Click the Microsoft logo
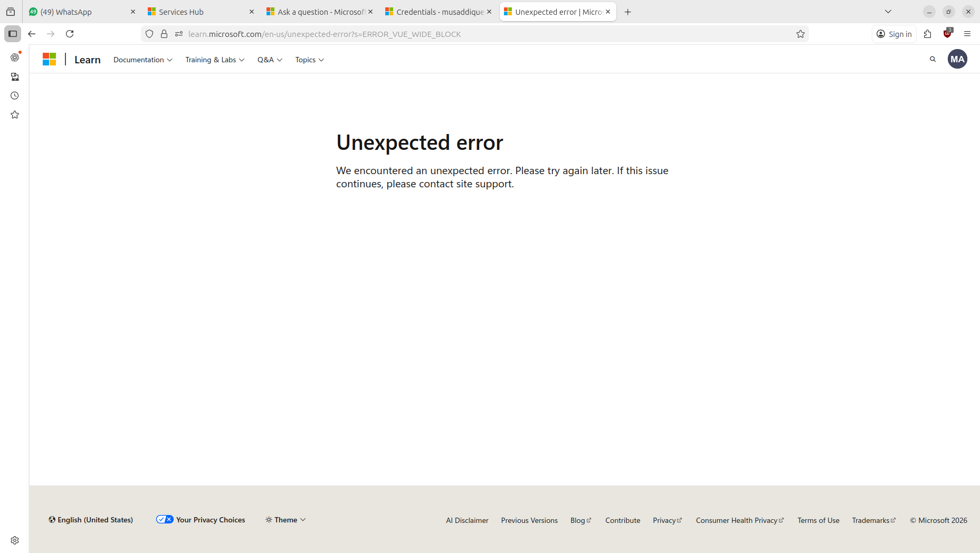The image size is (980, 553). 49,59
